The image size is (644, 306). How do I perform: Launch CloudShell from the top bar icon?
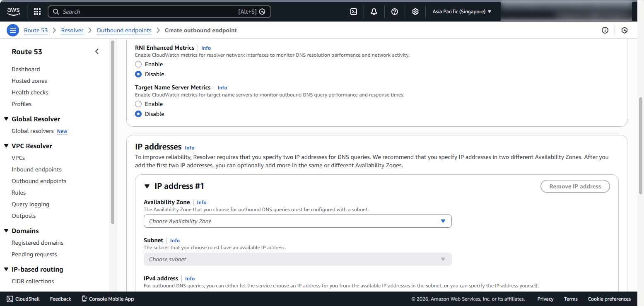[x=354, y=12]
